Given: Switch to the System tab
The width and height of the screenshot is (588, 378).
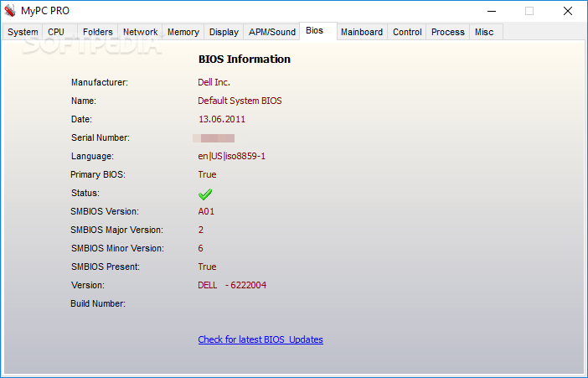Looking at the screenshot, I should (23, 32).
